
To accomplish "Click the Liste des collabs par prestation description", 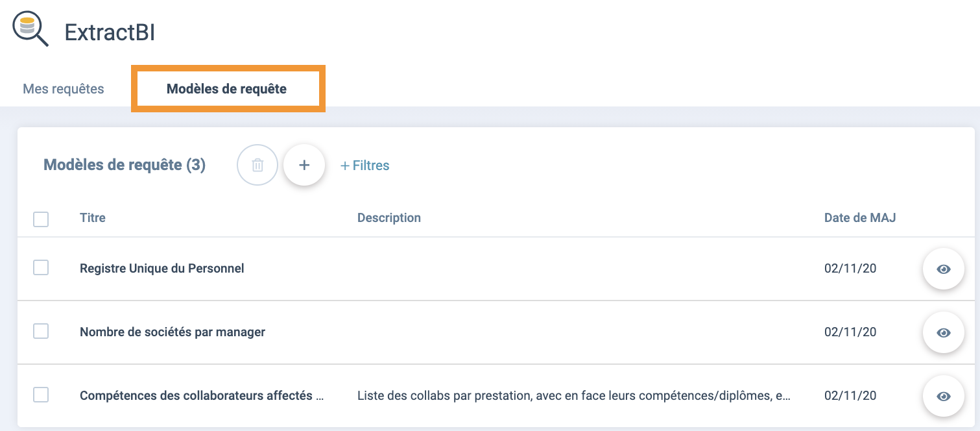I will point(574,395).
